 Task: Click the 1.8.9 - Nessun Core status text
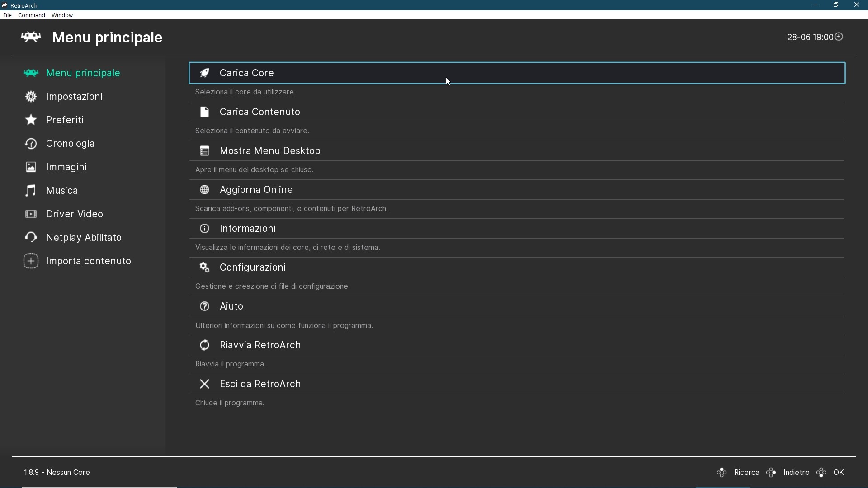pos(57,473)
